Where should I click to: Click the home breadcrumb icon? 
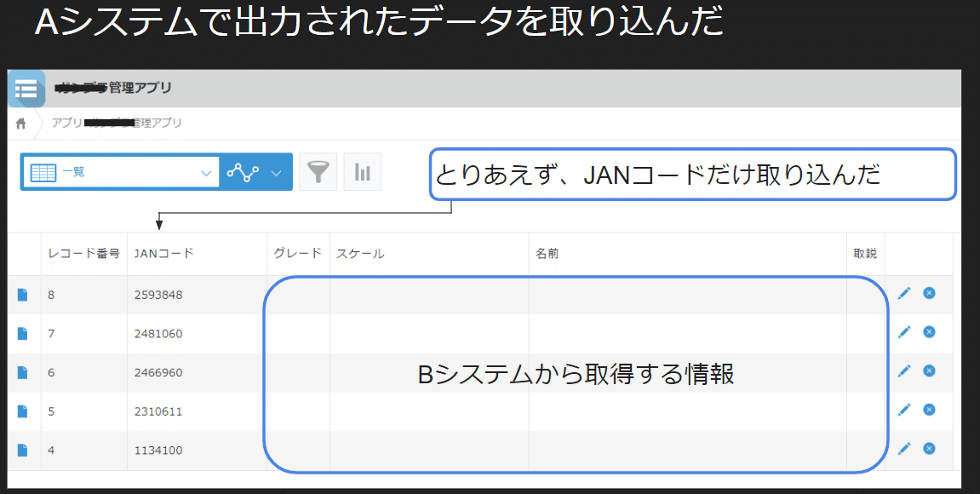pyautogui.click(x=20, y=123)
